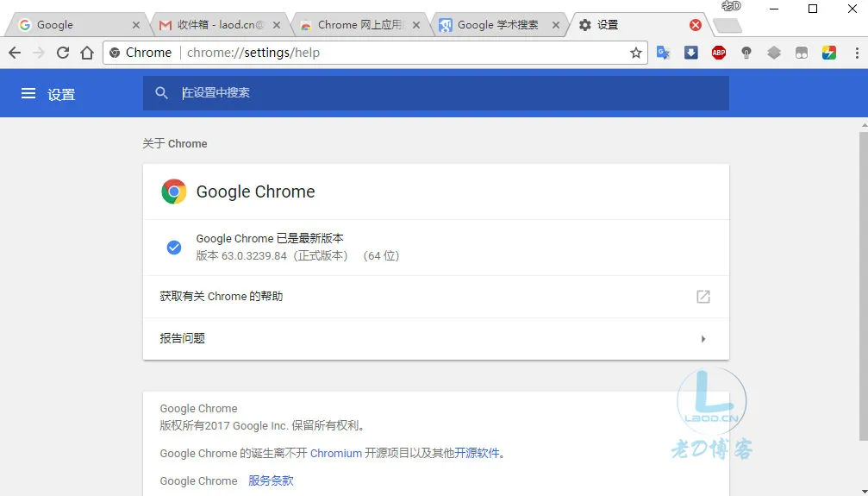Click the 关于 Chrome heading
The image size is (868, 496).
[175, 143]
